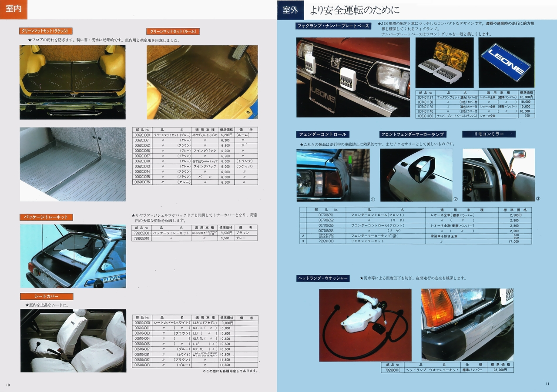The image size is (557, 392).
Task: Click part number 007401137
Action: (x=426, y=97)
